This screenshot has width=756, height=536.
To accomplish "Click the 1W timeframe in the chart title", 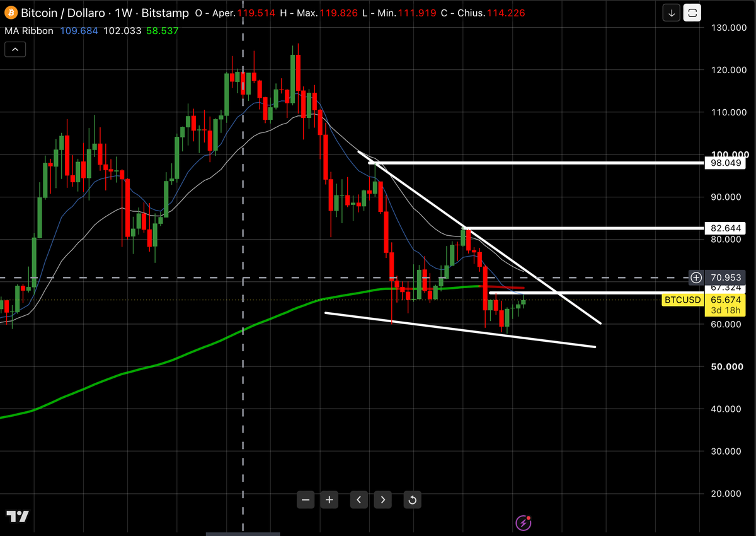I will coord(122,13).
